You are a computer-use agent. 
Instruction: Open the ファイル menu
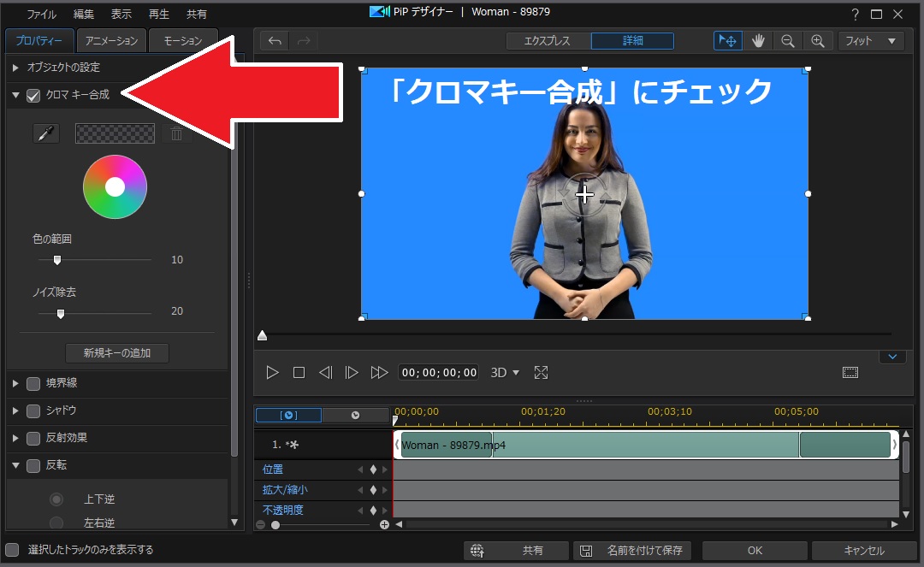pyautogui.click(x=41, y=15)
